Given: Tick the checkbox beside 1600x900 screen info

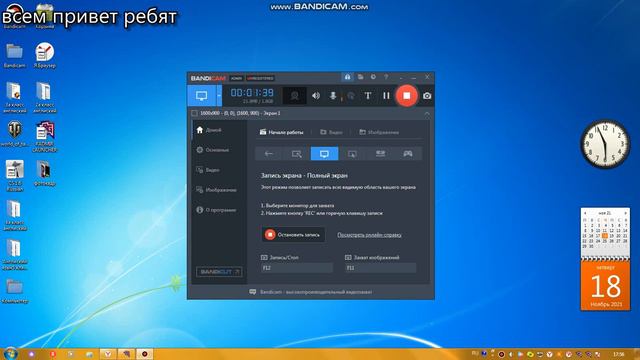Looking at the screenshot, I should coord(194,113).
